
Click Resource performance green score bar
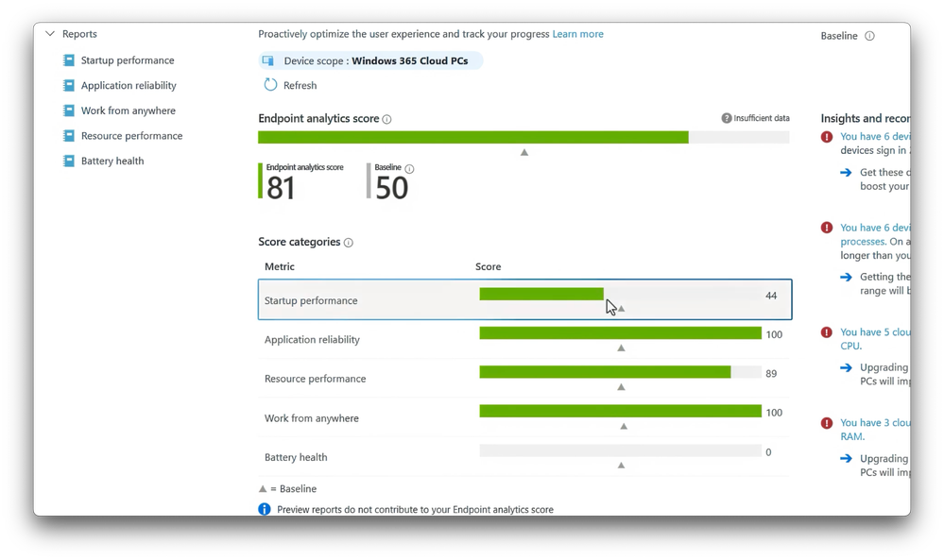(605, 372)
